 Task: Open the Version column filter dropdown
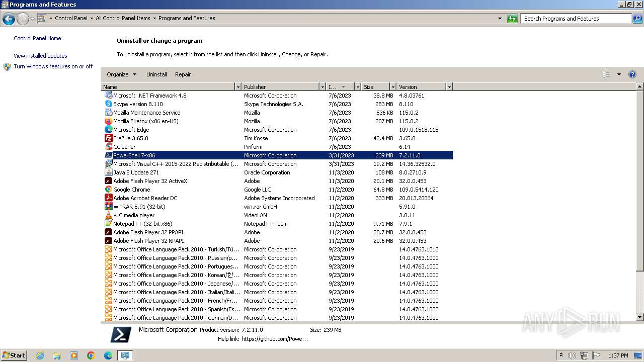[449, 87]
